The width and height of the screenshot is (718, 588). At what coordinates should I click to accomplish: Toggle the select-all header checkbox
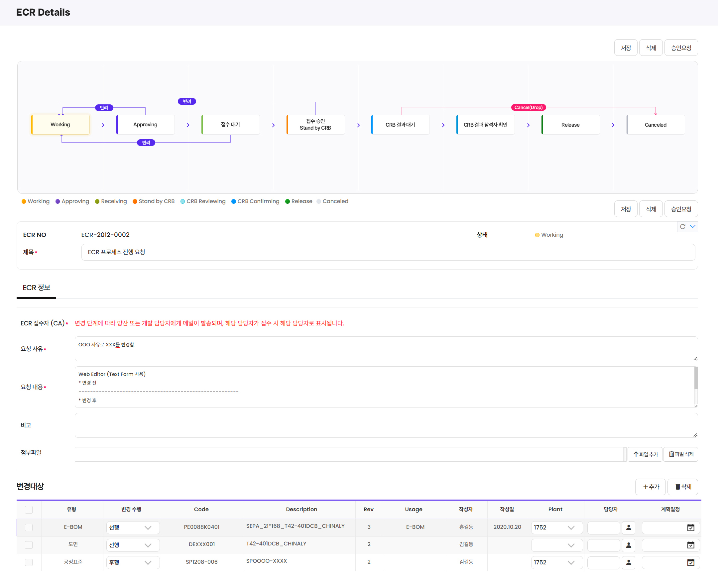29,510
